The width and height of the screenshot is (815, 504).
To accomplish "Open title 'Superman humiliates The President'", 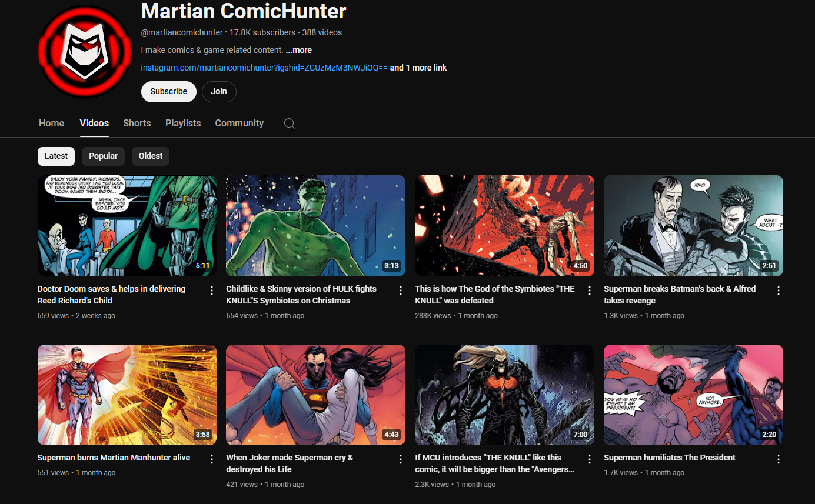I will 670,458.
